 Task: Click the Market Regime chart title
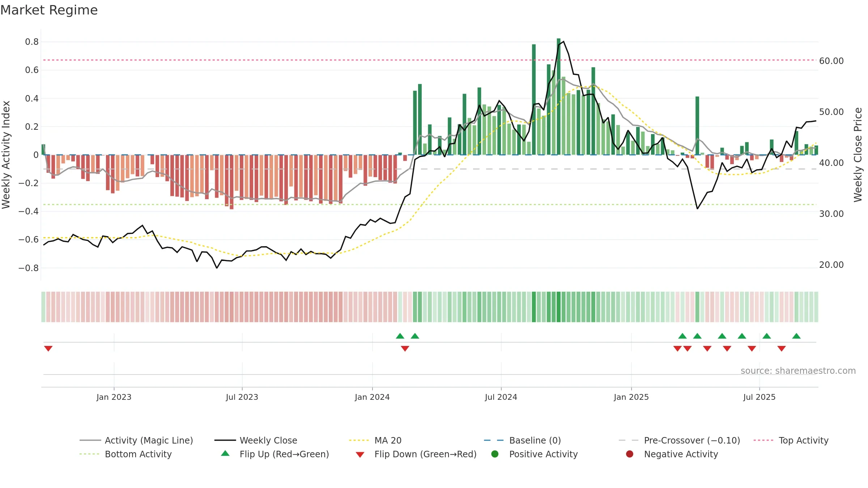point(49,10)
